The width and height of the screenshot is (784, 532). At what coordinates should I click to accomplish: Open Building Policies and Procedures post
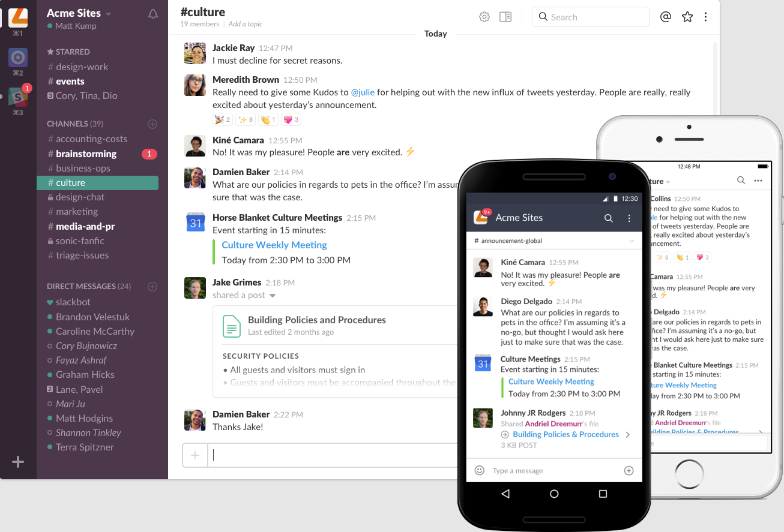click(x=317, y=320)
